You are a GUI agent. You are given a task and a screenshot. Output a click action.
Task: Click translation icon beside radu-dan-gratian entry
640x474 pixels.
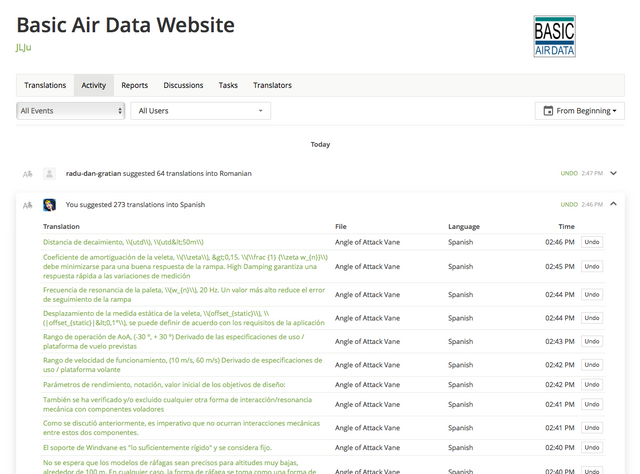coord(27,174)
